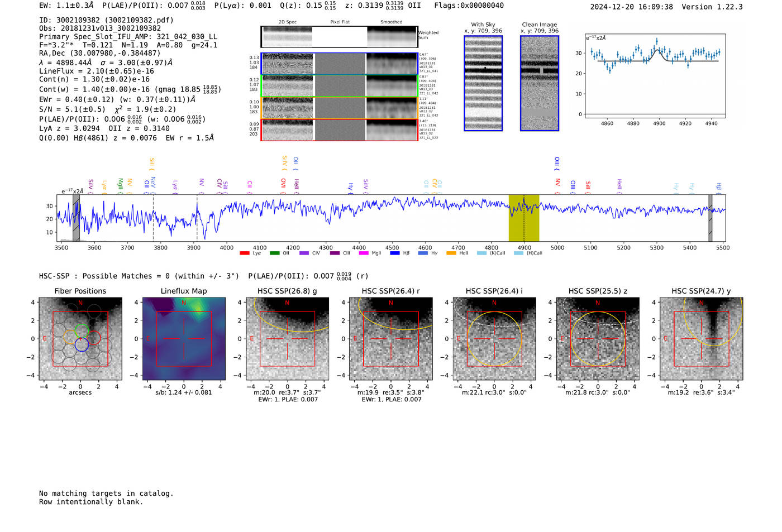Click the 'Smoothed' column header
Viewport: 782px width, 532px height.
click(x=391, y=22)
